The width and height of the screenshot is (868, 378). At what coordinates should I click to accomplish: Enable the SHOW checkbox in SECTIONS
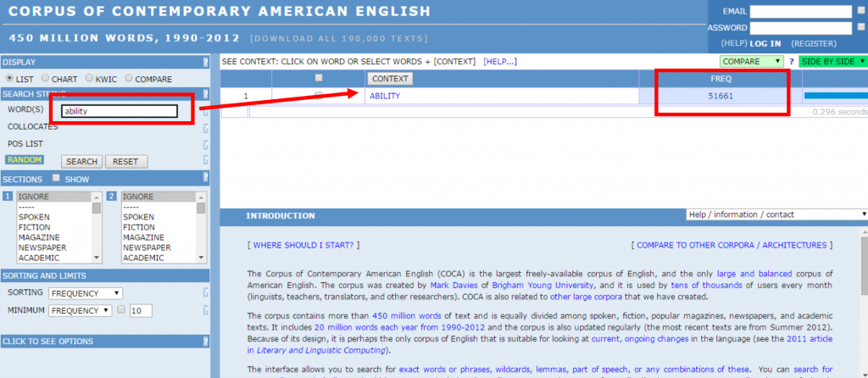56,178
